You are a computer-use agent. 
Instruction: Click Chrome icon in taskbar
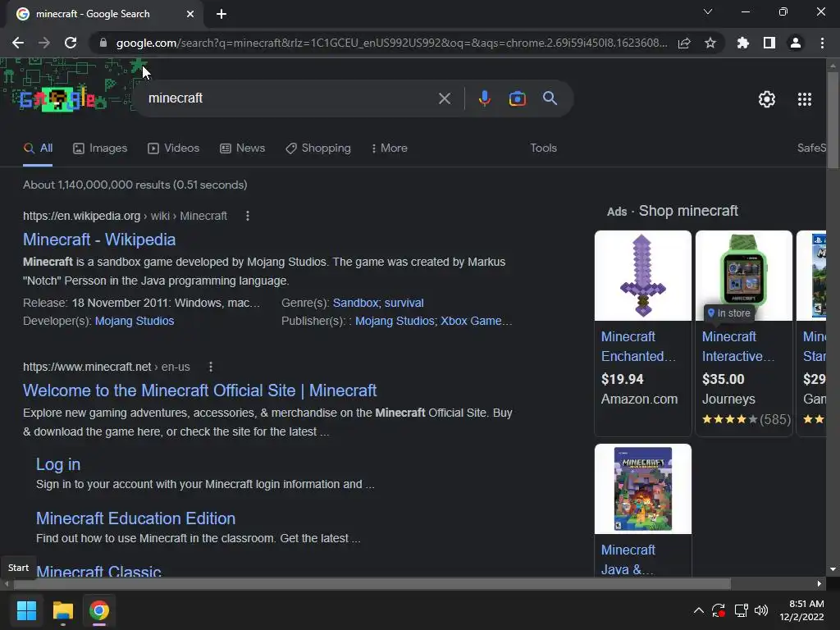(99, 610)
